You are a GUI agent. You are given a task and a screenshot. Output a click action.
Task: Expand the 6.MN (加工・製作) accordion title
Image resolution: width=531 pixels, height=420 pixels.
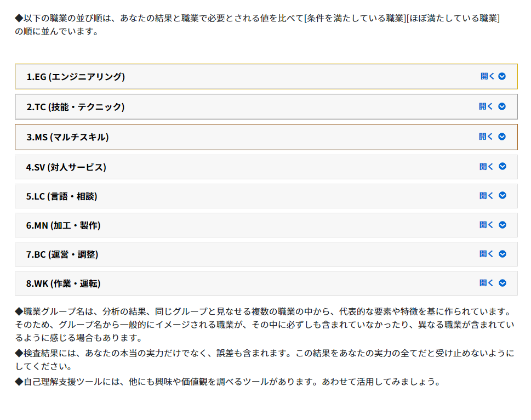pyautogui.click(x=64, y=225)
